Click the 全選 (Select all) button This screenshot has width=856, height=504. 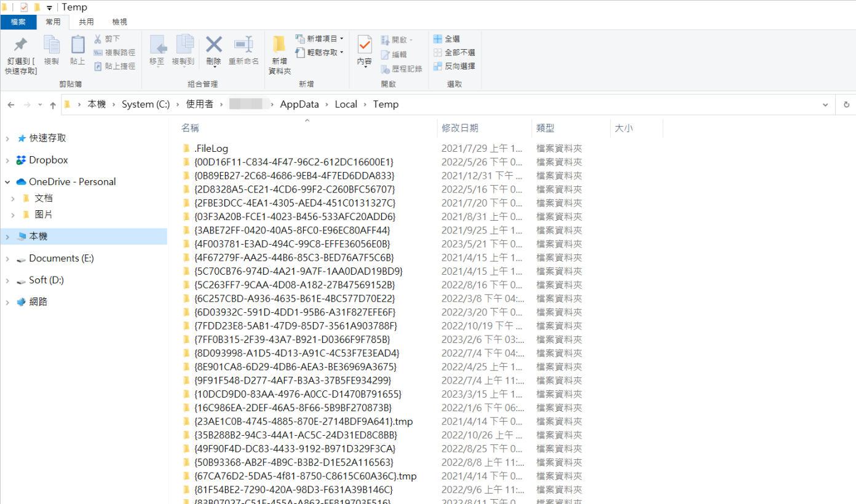[x=449, y=38]
